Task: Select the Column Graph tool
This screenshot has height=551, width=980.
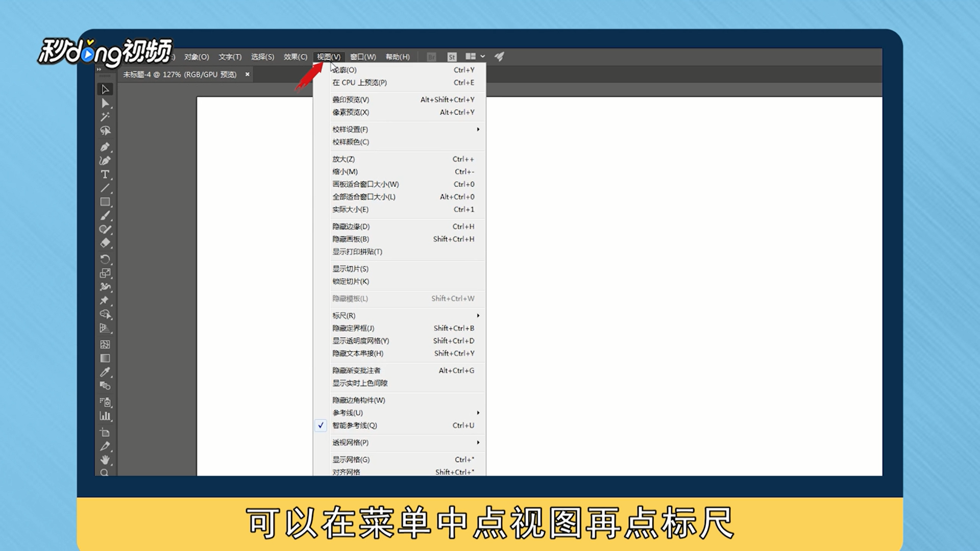Action: tap(105, 416)
